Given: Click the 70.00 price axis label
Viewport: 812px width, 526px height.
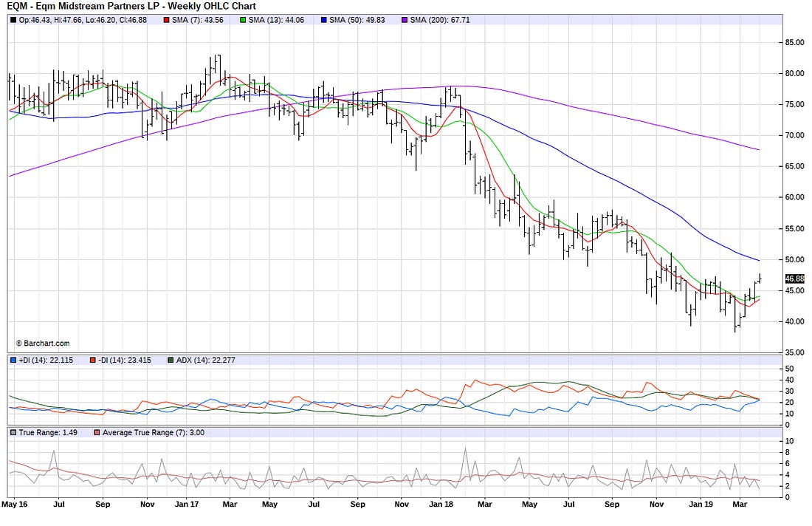Looking at the screenshot, I should click(x=794, y=136).
